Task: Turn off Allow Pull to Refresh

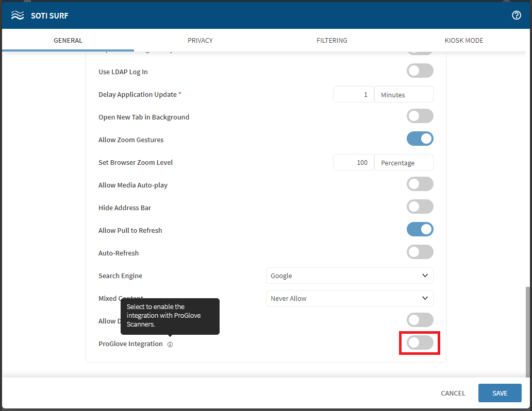Action: click(x=420, y=230)
